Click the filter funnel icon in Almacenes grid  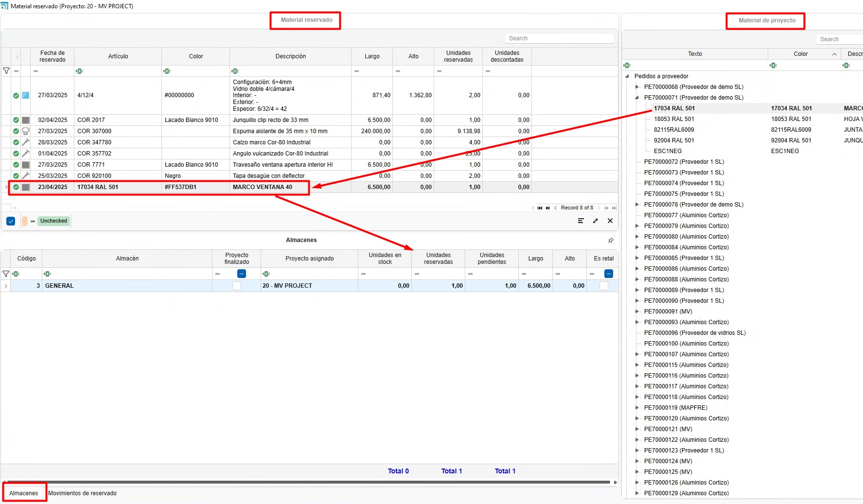click(6, 274)
